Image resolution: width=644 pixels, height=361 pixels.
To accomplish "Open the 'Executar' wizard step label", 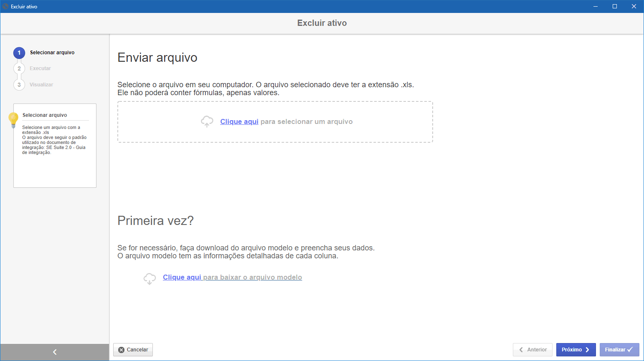I will point(40,68).
